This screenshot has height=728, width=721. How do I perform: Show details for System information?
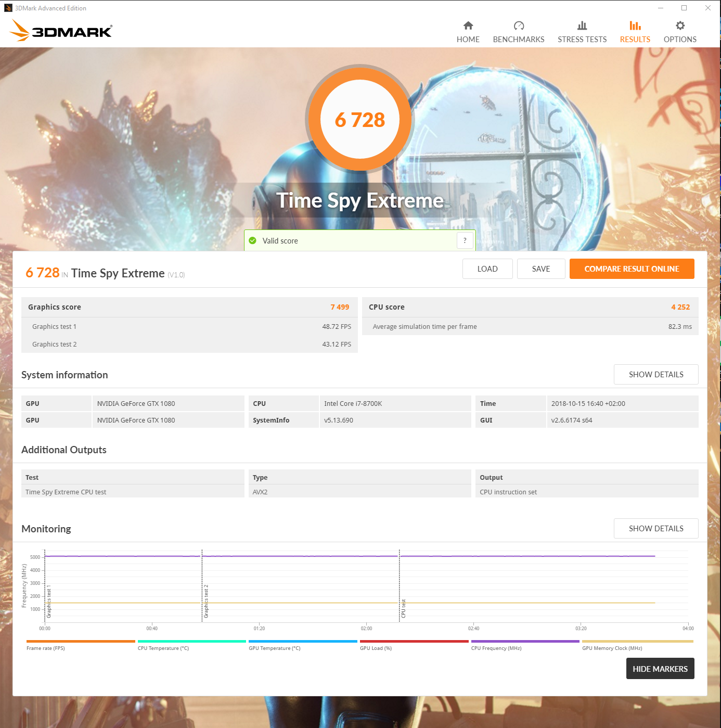pos(656,374)
